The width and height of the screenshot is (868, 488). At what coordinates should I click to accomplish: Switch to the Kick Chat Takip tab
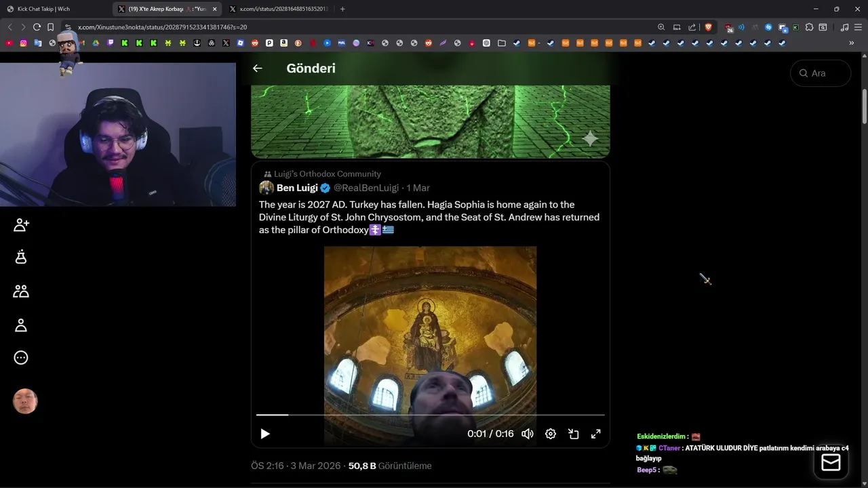[56, 9]
